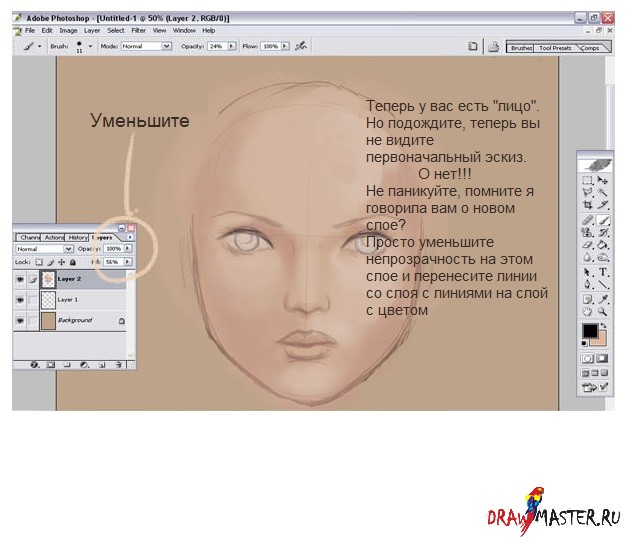This screenshot has width=628, height=544.
Task: Select the Slice tool
Action: tap(602, 205)
